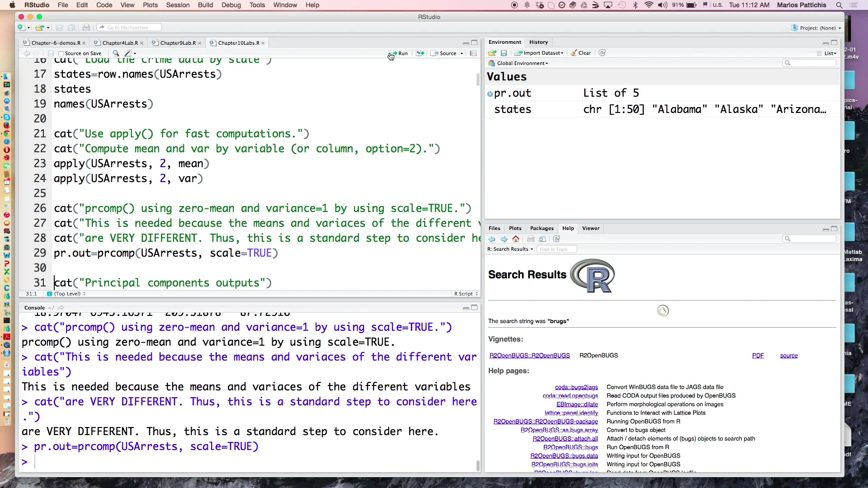Open the Debug menu
The width and height of the screenshot is (868, 488).
231,5
